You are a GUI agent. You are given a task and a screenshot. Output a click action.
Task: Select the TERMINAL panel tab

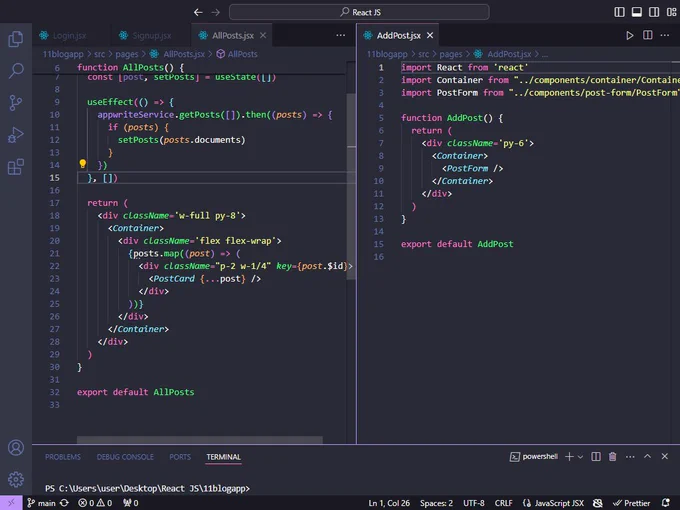(223, 457)
